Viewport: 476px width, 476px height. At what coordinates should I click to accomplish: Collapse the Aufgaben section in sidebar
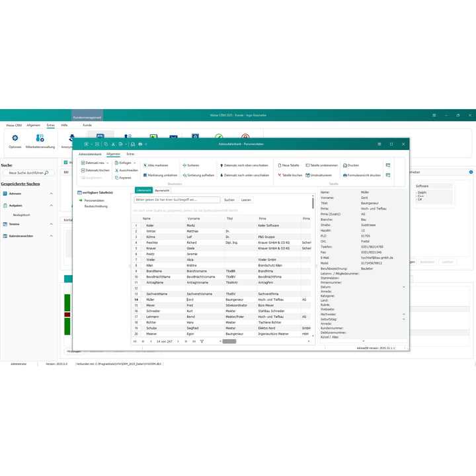[x=52, y=206]
